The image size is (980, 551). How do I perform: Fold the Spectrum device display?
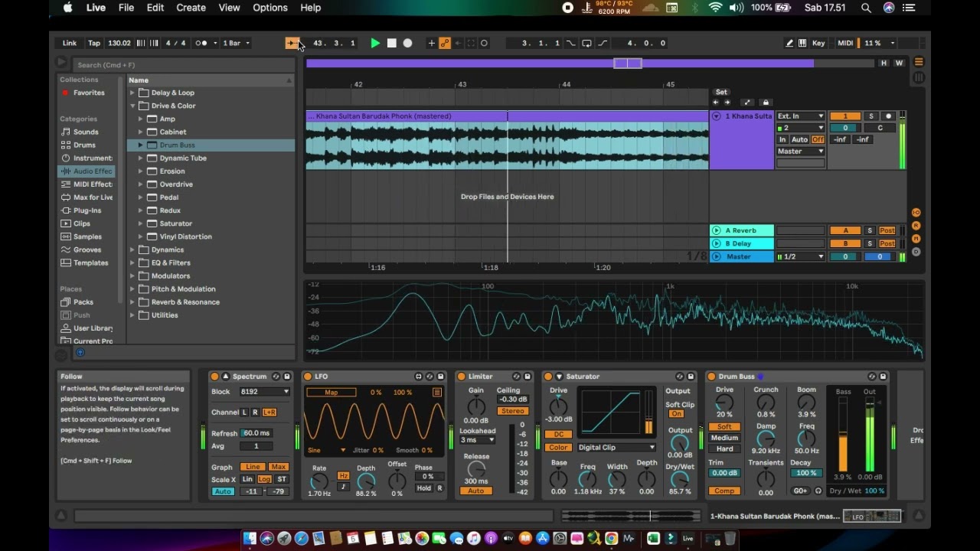pos(225,377)
